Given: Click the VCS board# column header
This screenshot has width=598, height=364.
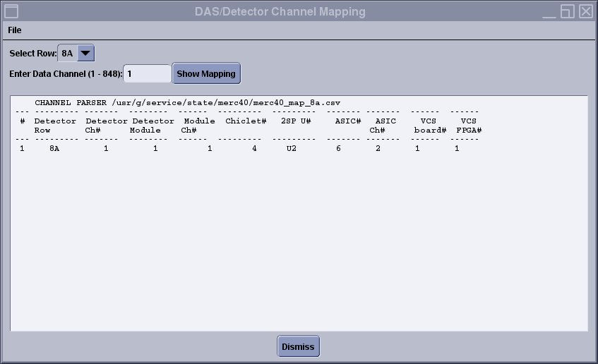Looking at the screenshot, I should pos(429,126).
